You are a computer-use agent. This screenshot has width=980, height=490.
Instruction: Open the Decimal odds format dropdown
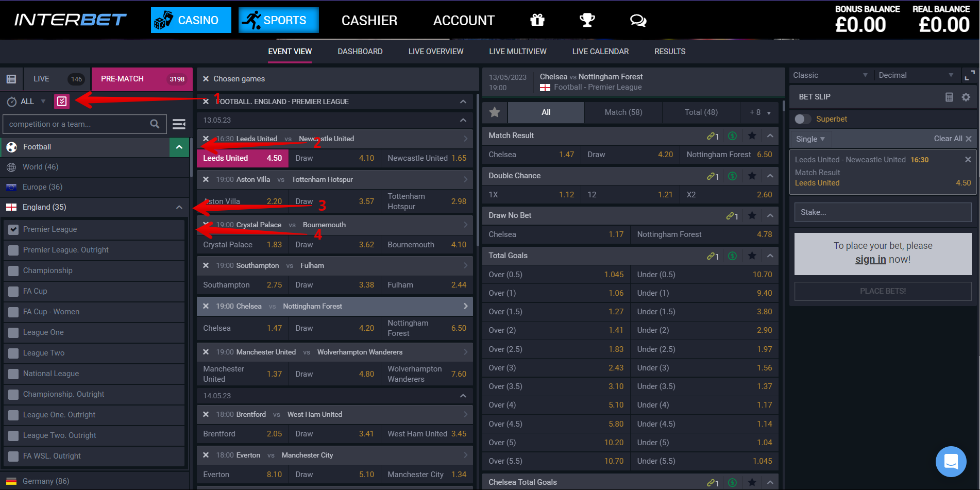[x=916, y=75]
